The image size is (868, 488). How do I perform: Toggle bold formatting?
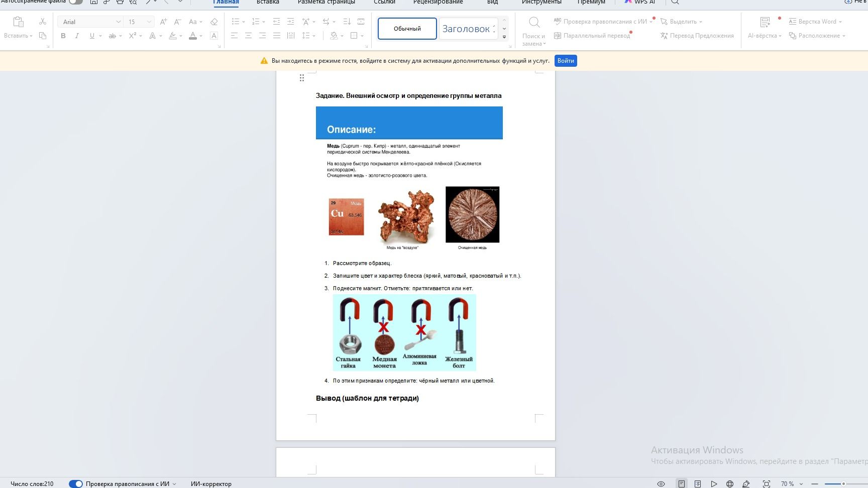click(x=63, y=36)
